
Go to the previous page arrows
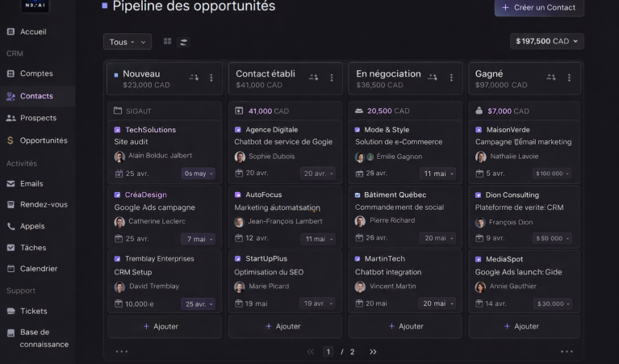point(311,352)
